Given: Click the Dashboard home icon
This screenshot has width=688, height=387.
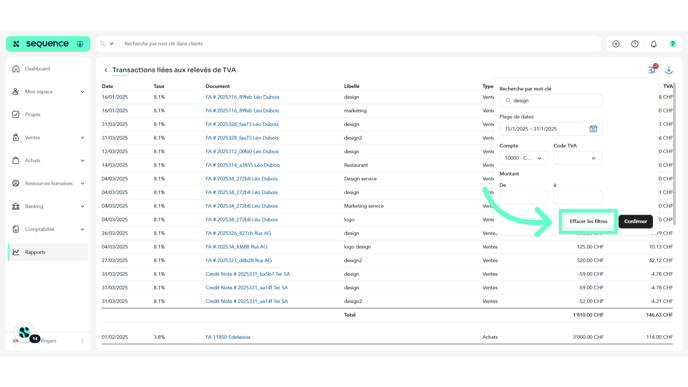Looking at the screenshot, I should pos(16,68).
